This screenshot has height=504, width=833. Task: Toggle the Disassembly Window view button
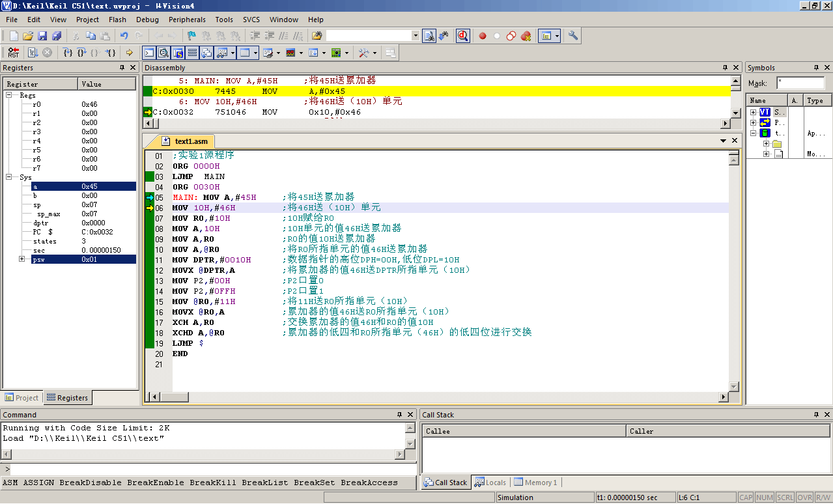163,53
